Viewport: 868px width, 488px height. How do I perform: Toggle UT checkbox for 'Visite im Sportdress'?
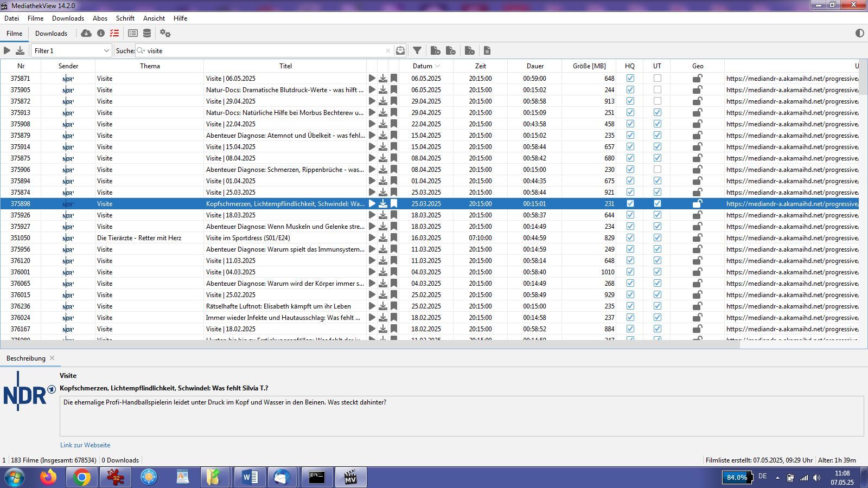click(657, 237)
